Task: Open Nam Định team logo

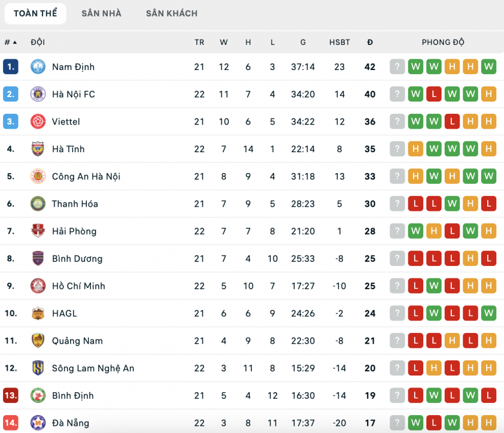Action: pyautogui.click(x=38, y=67)
